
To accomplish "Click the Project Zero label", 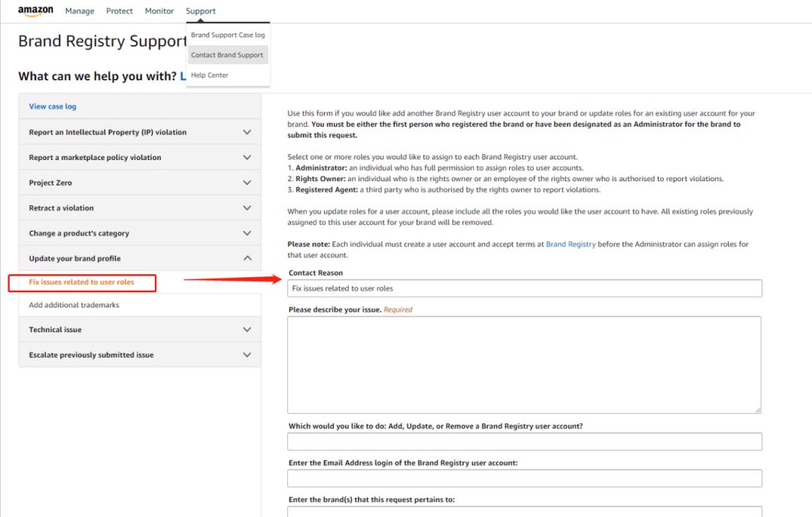I will (x=50, y=183).
